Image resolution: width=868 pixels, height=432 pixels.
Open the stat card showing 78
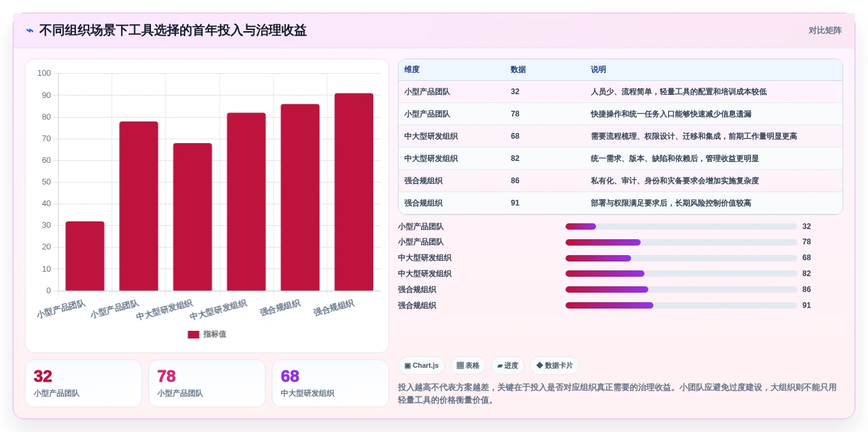point(207,384)
